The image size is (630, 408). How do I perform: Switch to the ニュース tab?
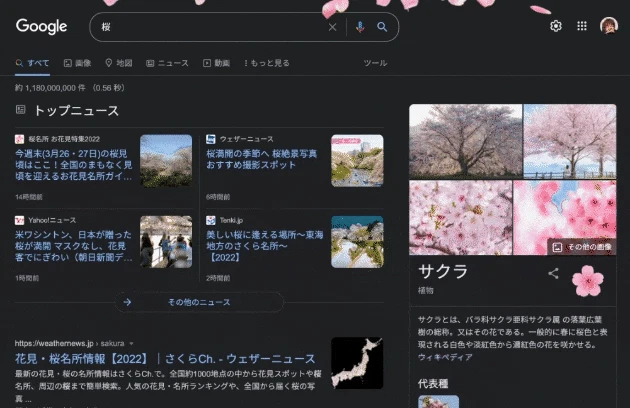(x=168, y=63)
